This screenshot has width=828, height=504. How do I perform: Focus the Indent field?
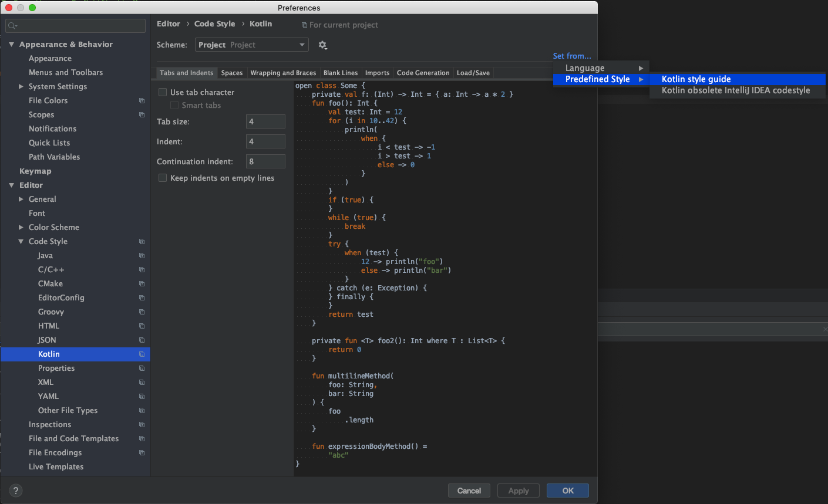[265, 141]
